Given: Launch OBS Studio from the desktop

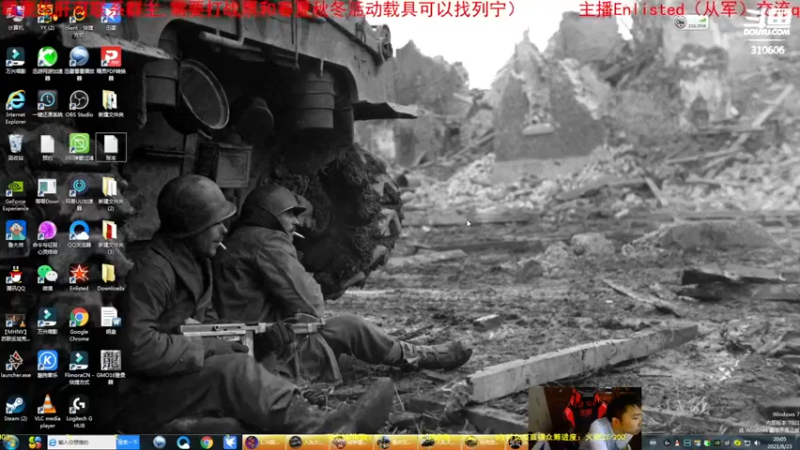Looking at the screenshot, I should tap(79, 104).
